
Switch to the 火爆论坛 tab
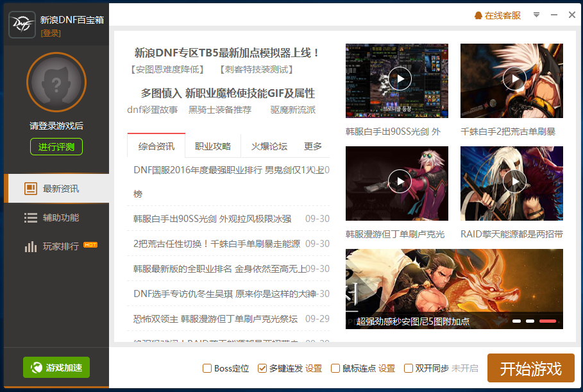[269, 146]
